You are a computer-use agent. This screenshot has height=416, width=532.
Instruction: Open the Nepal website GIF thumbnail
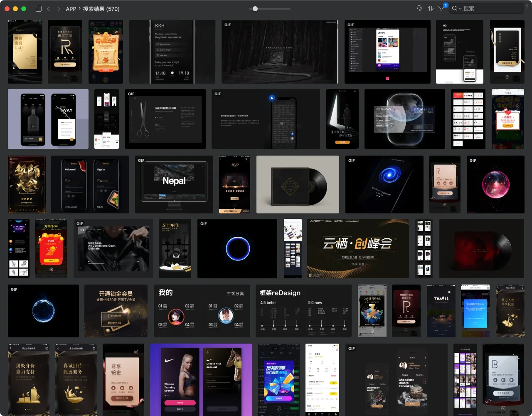click(x=174, y=184)
